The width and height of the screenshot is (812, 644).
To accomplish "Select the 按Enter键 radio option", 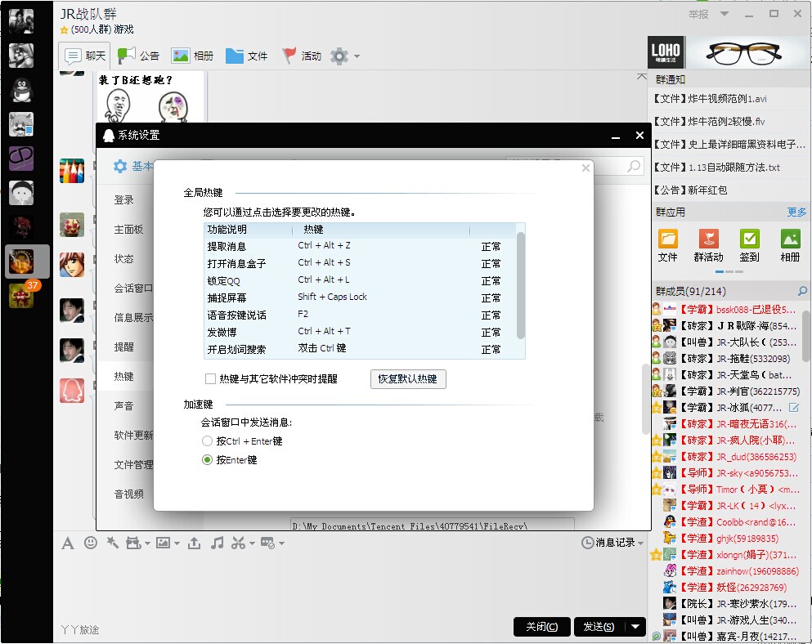I will [x=207, y=460].
